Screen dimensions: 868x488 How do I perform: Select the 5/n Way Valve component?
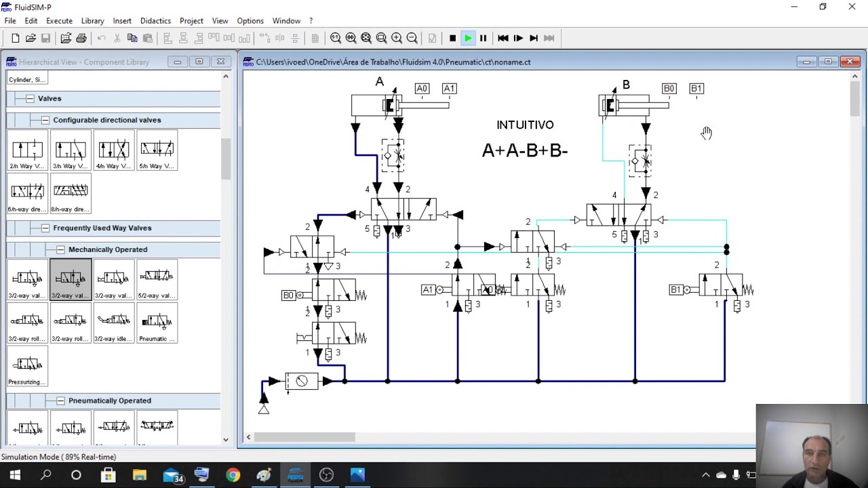[157, 151]
